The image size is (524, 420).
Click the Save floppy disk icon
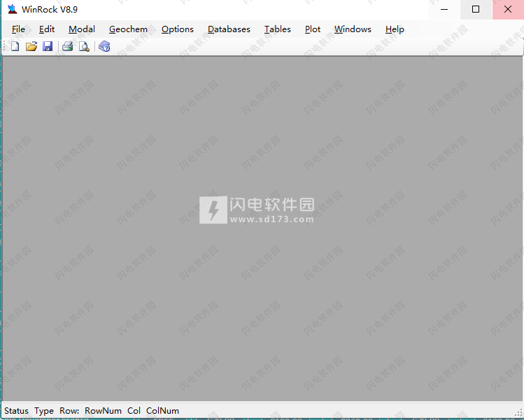pos(48,46)
